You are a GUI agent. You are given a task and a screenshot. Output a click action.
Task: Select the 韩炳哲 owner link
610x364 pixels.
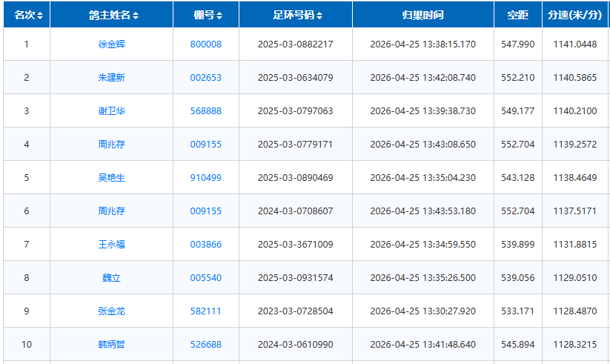pos(112,345)
